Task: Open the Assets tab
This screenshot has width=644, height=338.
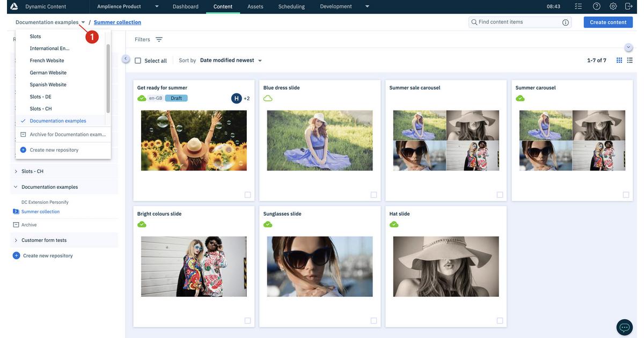Action: (x=255, y=6)
